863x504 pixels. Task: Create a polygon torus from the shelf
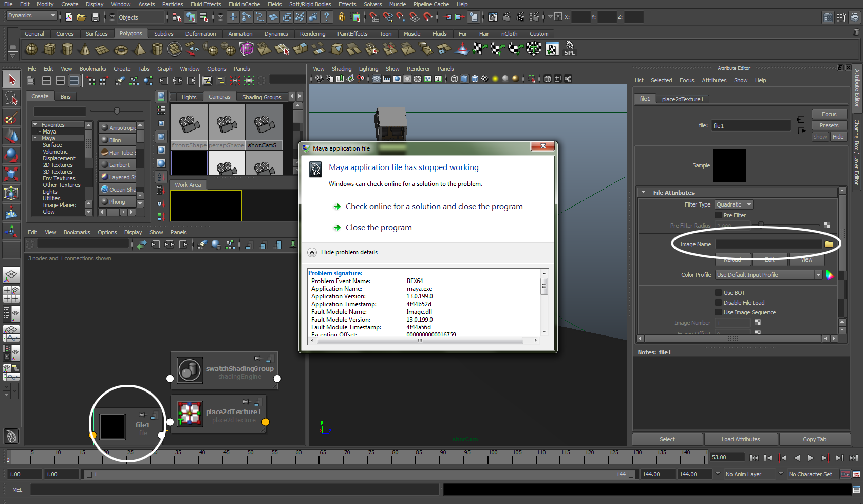tap(121, 49)
